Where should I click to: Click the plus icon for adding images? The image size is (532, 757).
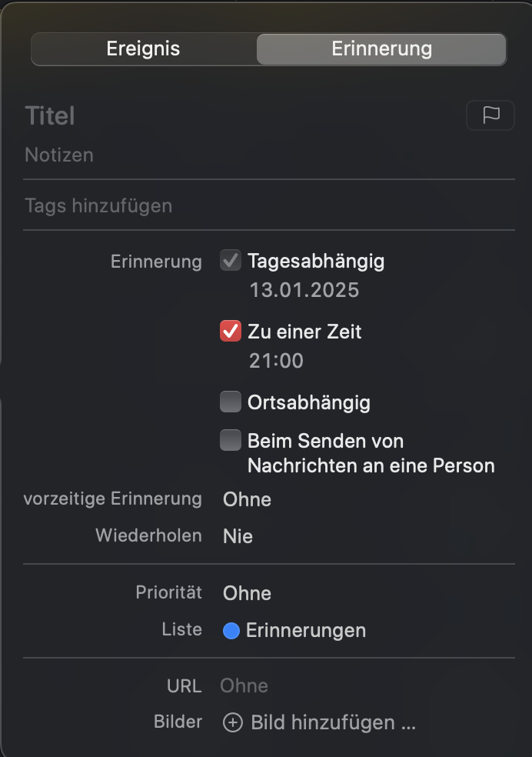[232, 723]
